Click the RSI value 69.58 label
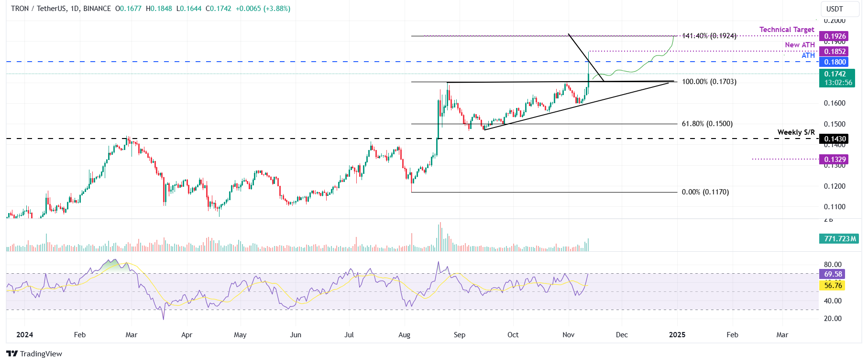Screen dimensions: 868x364 pyautogui.click(x=833, y=274)
